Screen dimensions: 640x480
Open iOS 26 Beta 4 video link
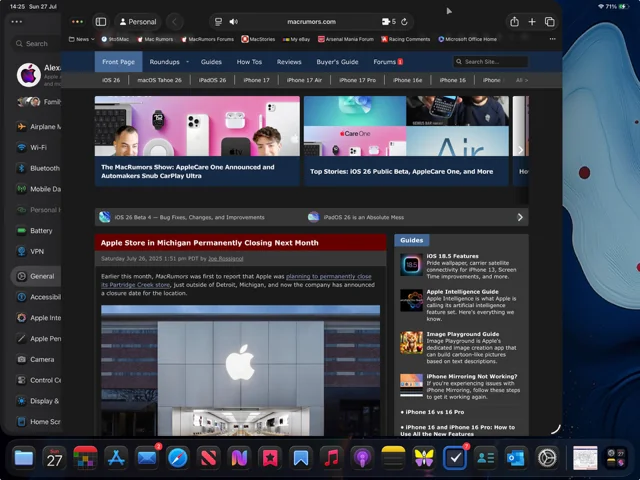tap(189, 217)
